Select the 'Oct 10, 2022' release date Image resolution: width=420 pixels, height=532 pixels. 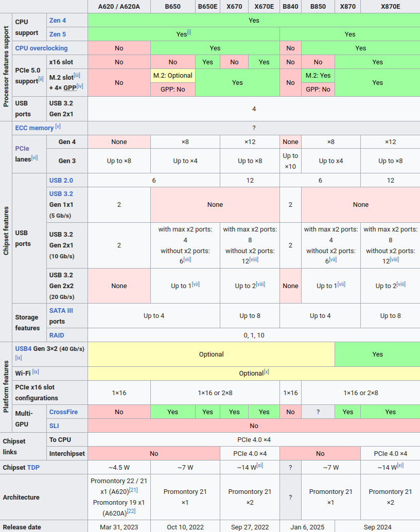(185, 527)
